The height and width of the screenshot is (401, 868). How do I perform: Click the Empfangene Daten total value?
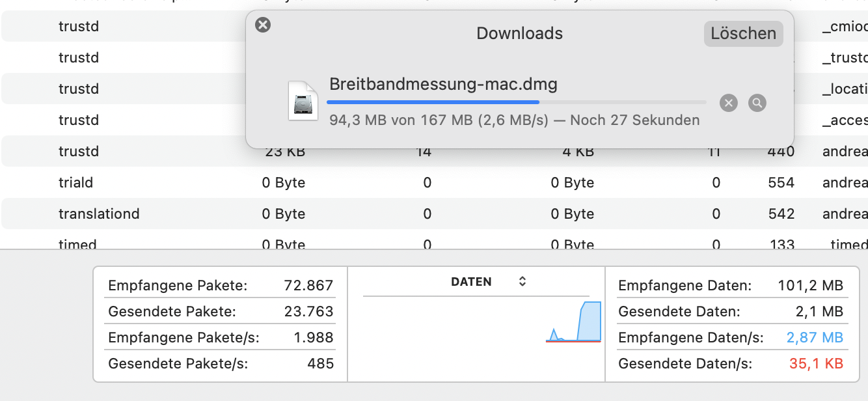tap(810, 285)
